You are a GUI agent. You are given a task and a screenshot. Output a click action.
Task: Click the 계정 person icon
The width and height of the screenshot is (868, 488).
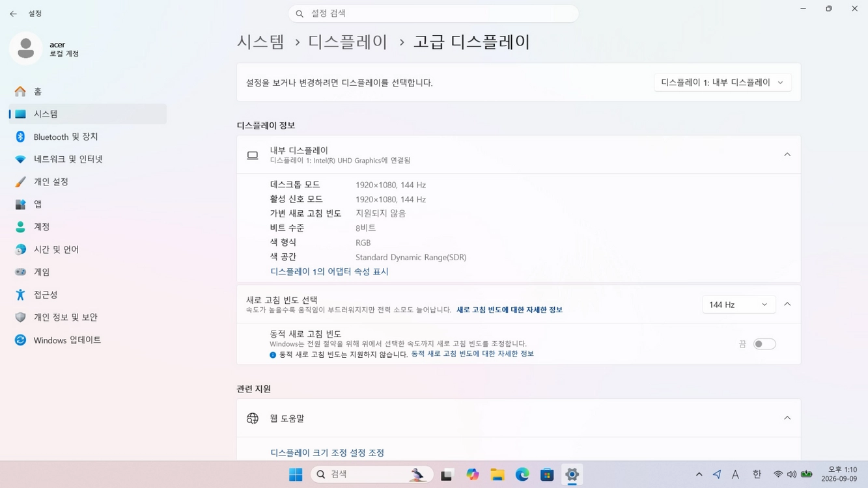pos(20,226)
